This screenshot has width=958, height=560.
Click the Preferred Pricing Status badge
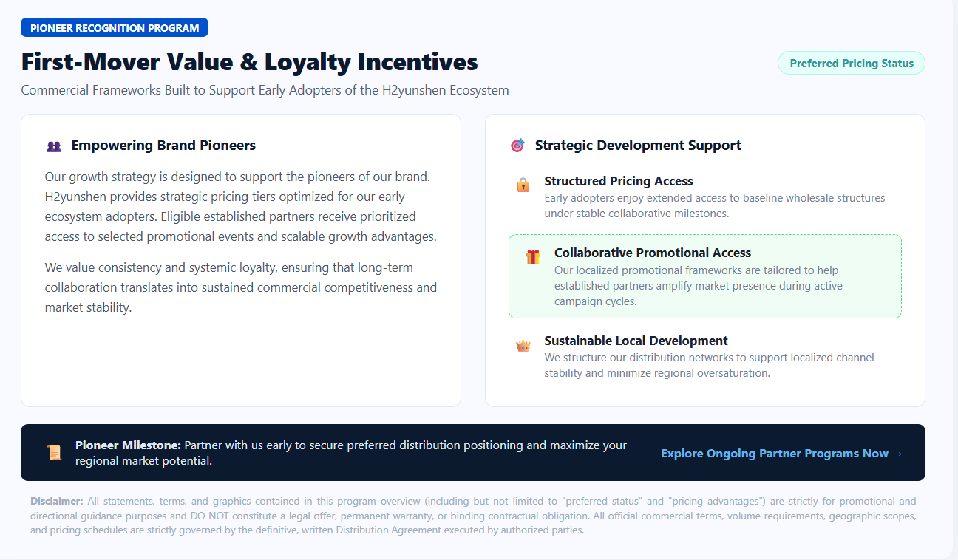[x=852, y=64]
